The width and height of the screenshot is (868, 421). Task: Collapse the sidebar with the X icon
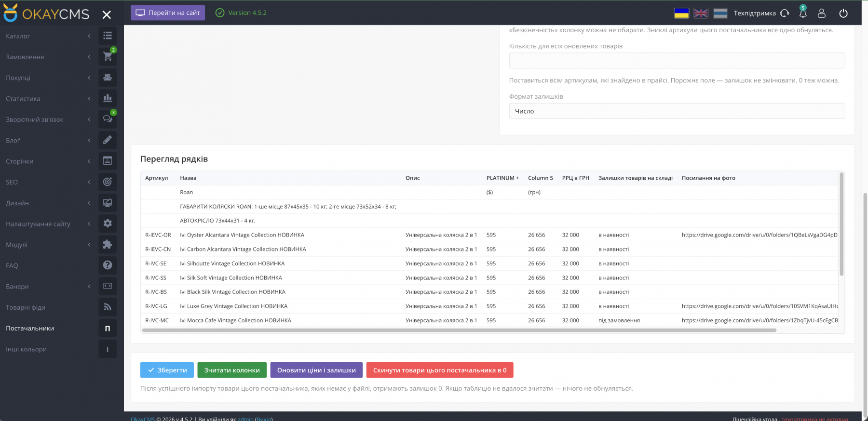[x=107, y=14]
